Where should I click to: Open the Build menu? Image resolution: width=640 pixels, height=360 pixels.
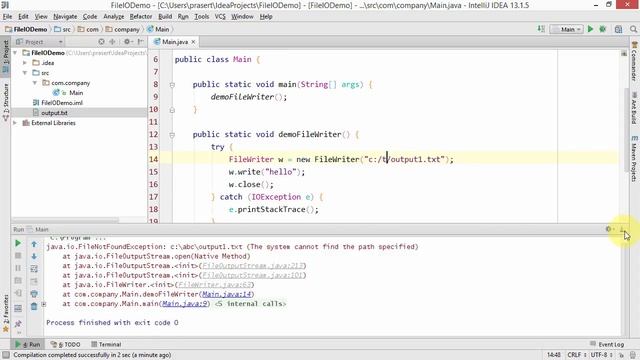(x=165, y=17)
